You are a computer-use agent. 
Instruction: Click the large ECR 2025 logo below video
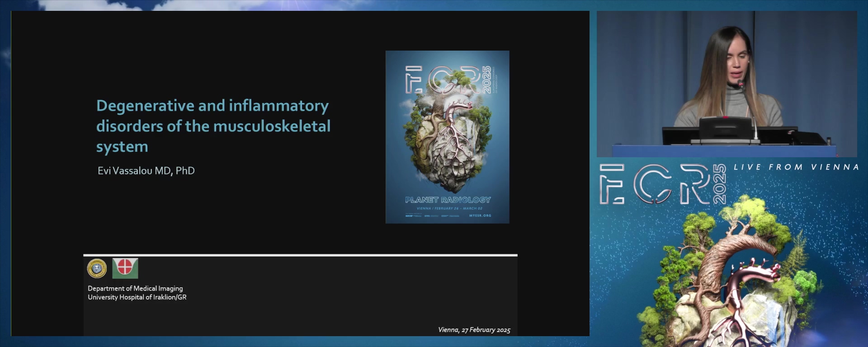[x=663, y=184]
